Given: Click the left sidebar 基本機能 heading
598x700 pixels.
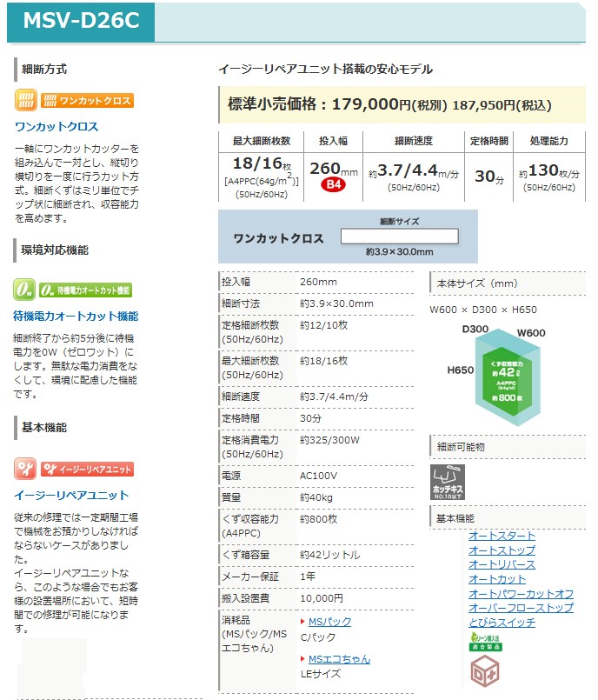Looking at the screenshot, I should (44, 428).
